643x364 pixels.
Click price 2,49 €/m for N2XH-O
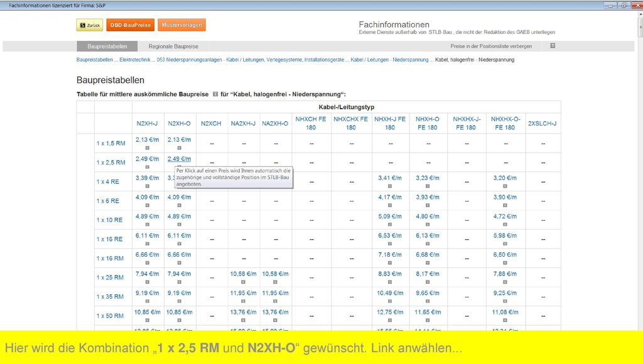click(179, 159)
